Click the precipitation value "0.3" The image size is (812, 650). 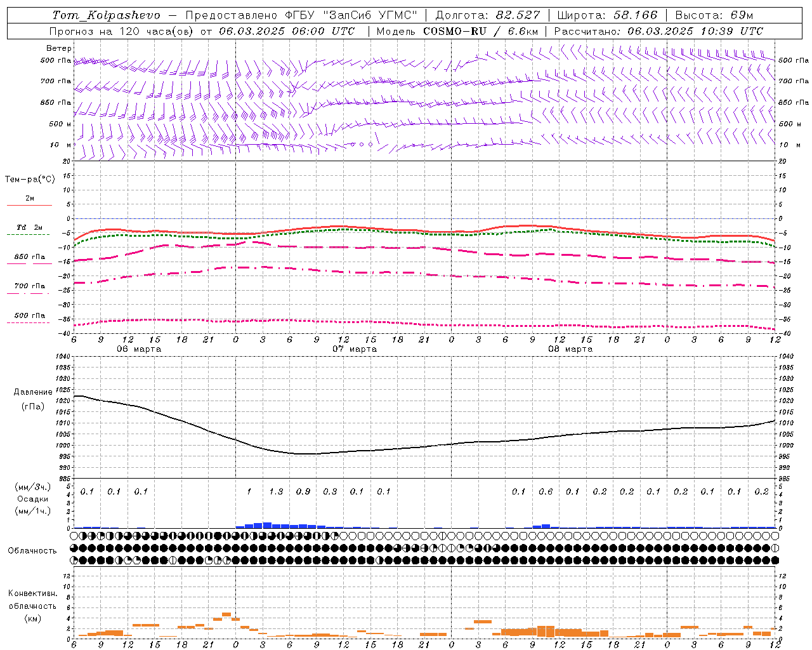[x=330, y=492]
